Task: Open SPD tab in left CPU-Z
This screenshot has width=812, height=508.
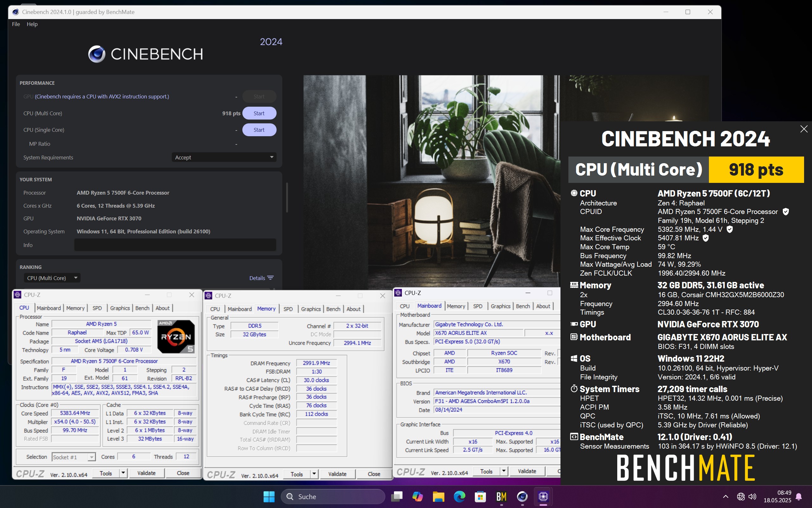Action: 97,308
